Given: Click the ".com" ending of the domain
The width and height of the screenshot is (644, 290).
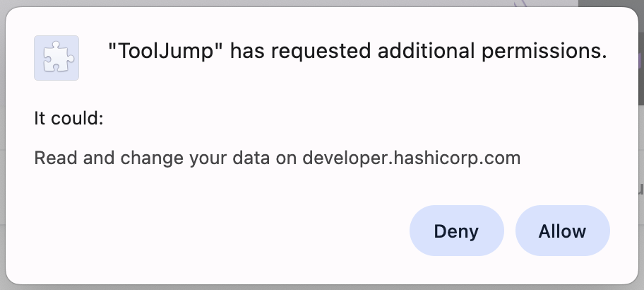Looking at the screenshot, I should tap(502, 158).
